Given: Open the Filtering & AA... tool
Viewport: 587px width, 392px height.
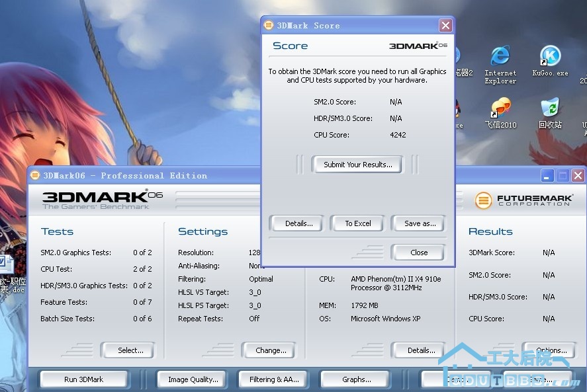Looking at the screenshot, I should [x=274, y=379].
